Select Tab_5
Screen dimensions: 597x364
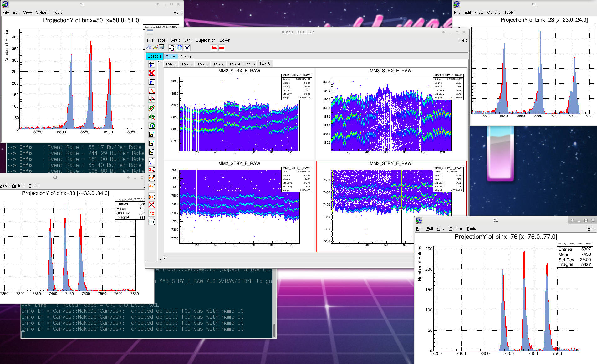pyautogui.click(x=249, y=64)
